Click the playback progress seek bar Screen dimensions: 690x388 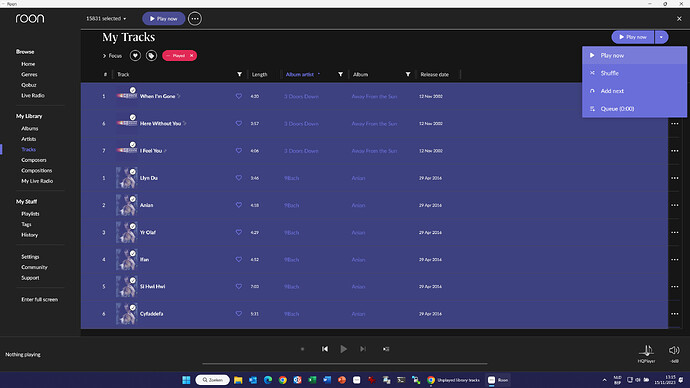click(x=345, y=364)
